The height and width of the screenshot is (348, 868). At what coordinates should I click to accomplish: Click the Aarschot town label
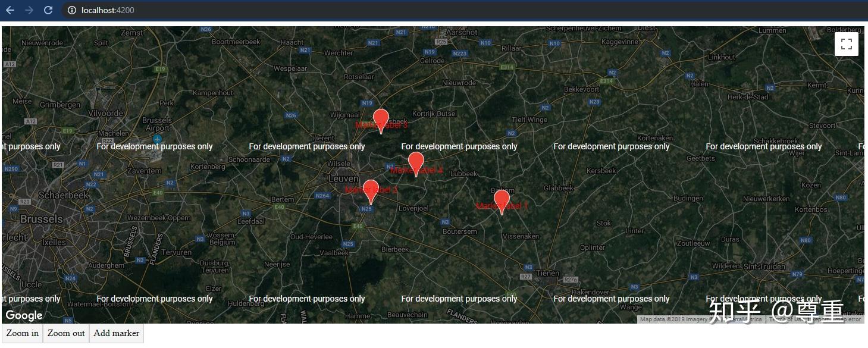point(461,33)
